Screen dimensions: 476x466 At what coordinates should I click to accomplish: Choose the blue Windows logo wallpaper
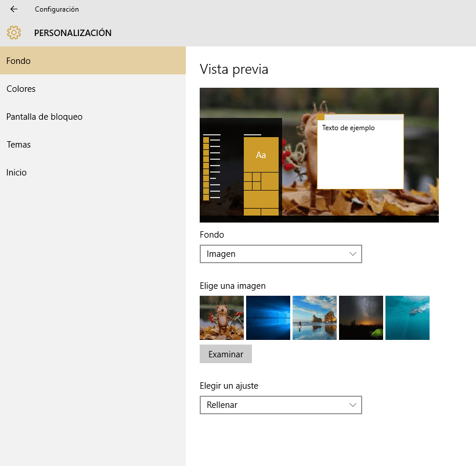coord(268,318)
